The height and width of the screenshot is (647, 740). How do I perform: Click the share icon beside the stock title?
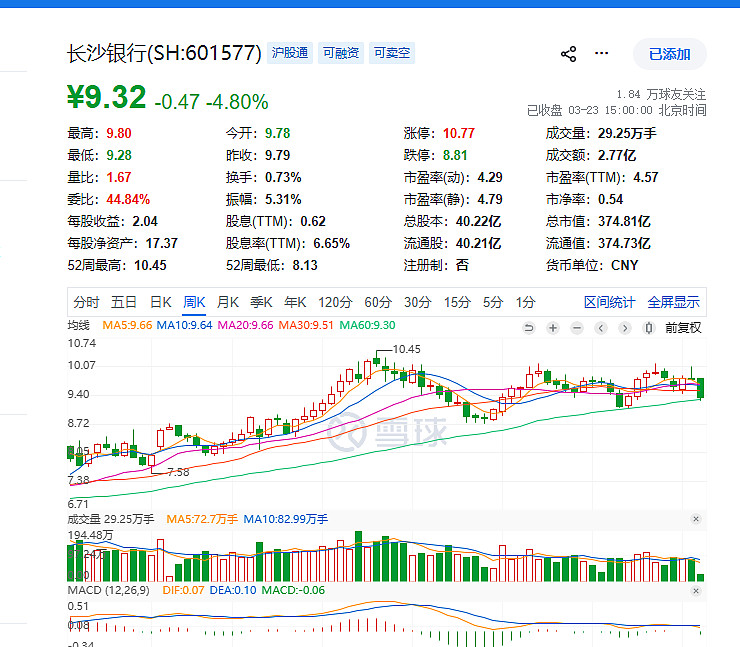[x=569, y=54]
